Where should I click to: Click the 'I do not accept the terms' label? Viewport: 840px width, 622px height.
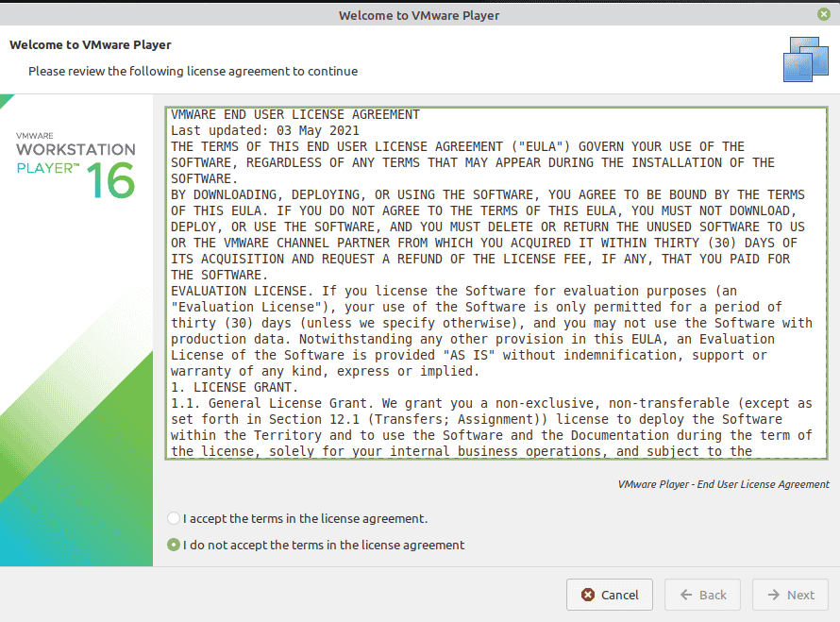click(324, 545)
